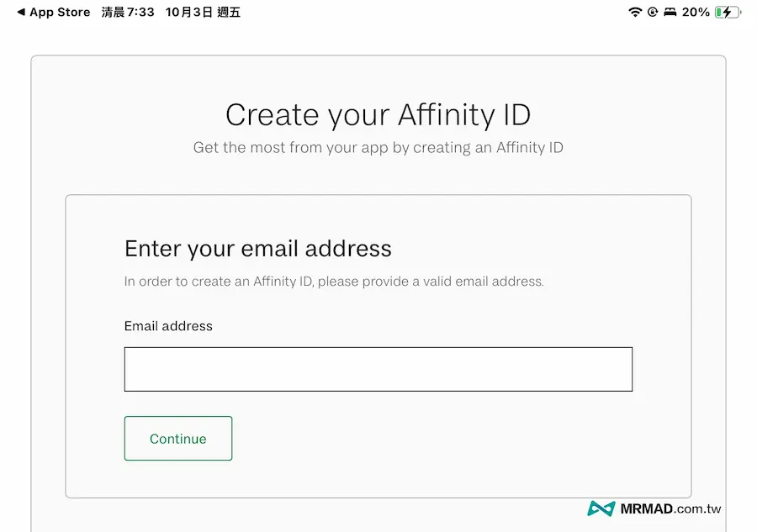Tap the 20% battery percentage text

[x=696, y=12]
